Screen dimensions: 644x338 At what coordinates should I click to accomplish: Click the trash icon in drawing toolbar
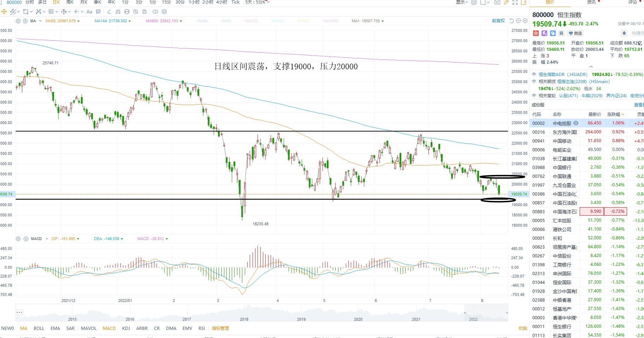pyautogui.click(x=144, y=12)
